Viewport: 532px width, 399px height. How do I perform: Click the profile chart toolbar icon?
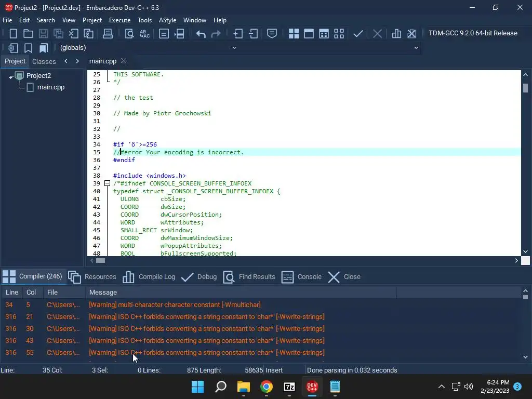pyautogui.click(x=396, y=34)
